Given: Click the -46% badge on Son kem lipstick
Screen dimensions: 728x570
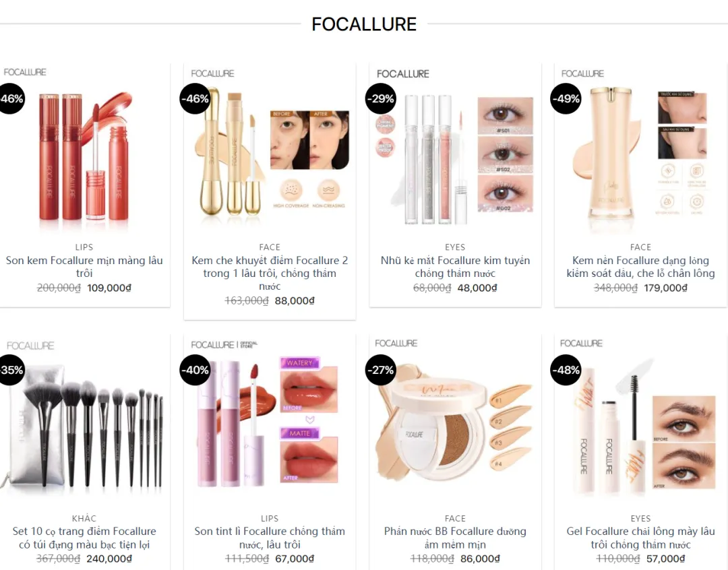Looking at the screenshot, I should 10,98.
